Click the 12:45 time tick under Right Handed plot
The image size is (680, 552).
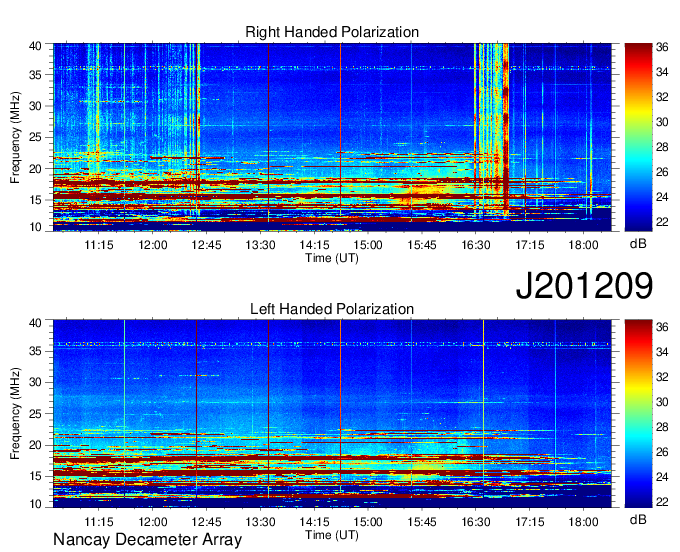click(206, 245)
